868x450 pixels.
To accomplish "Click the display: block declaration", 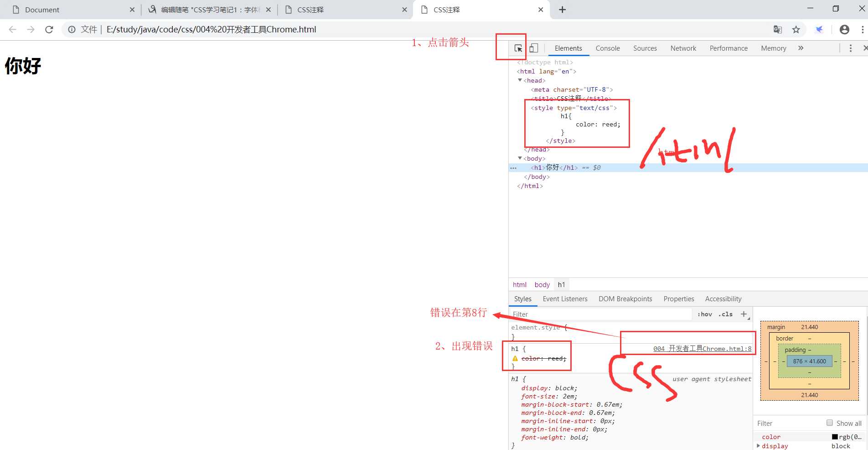I will click(x=549, y=388).
